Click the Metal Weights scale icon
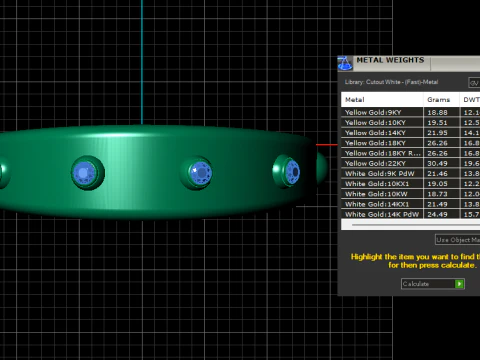The image size is (480, 360). pyautogui.click(x=345, y=63)
